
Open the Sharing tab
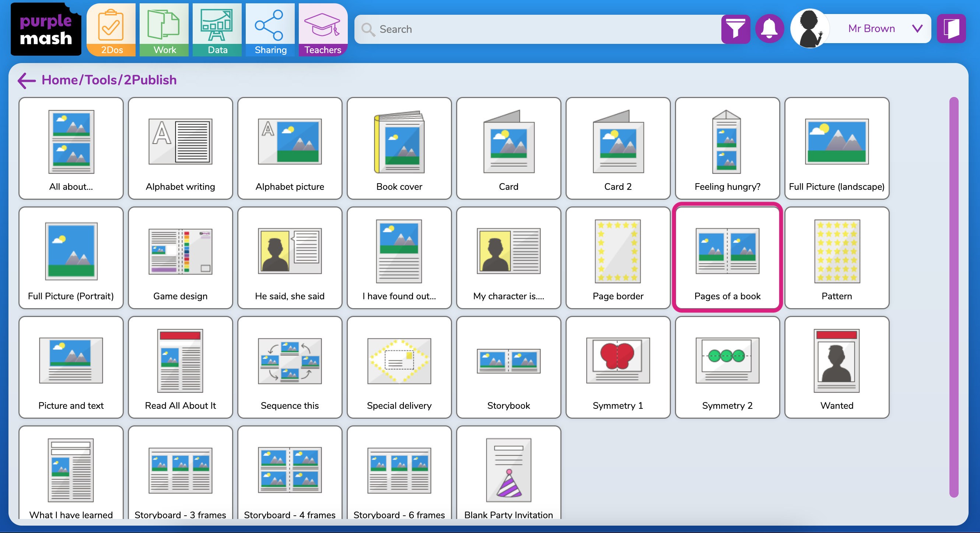tap(270, 30)
